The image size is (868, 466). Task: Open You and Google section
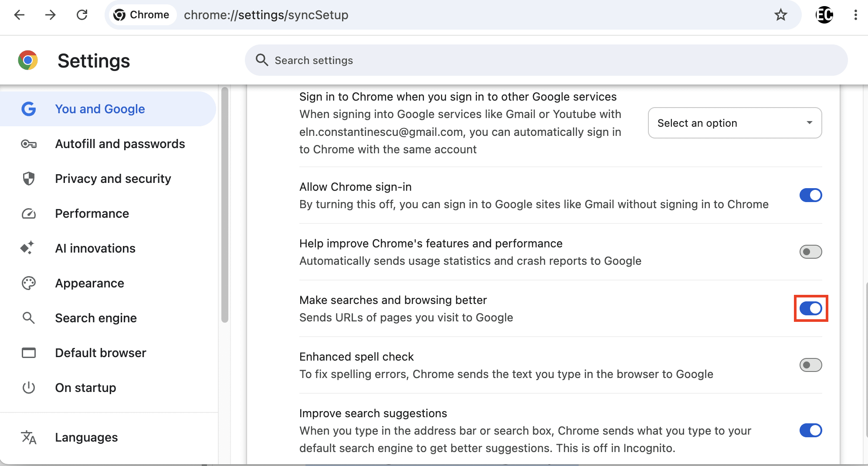tap(108, 109)
